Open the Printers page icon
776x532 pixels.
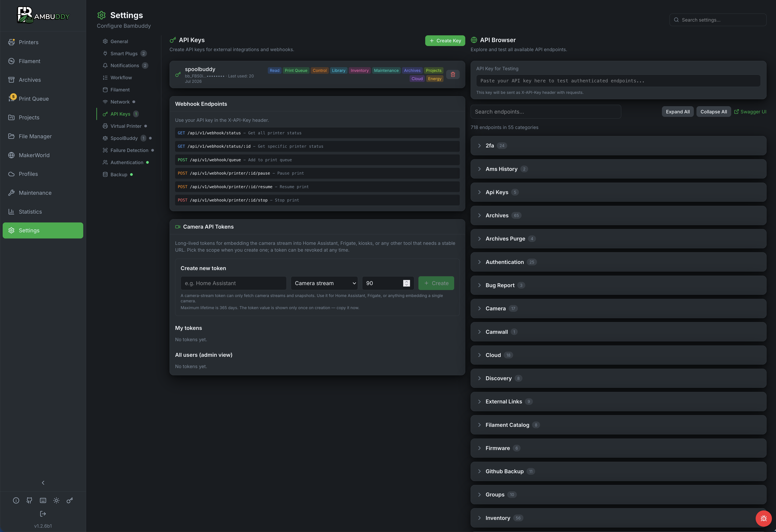[x=11, y=42]
